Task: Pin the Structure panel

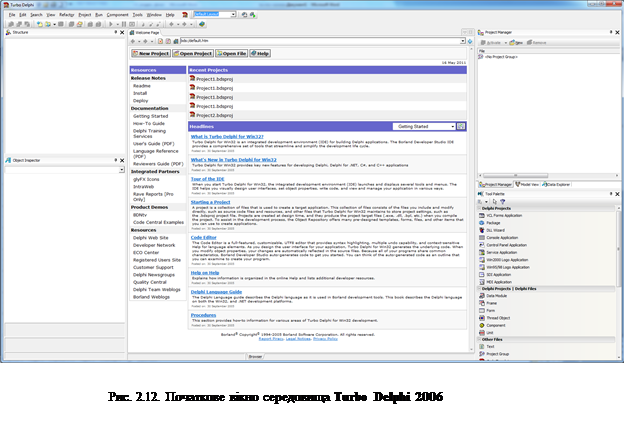Action: point(115,32)
